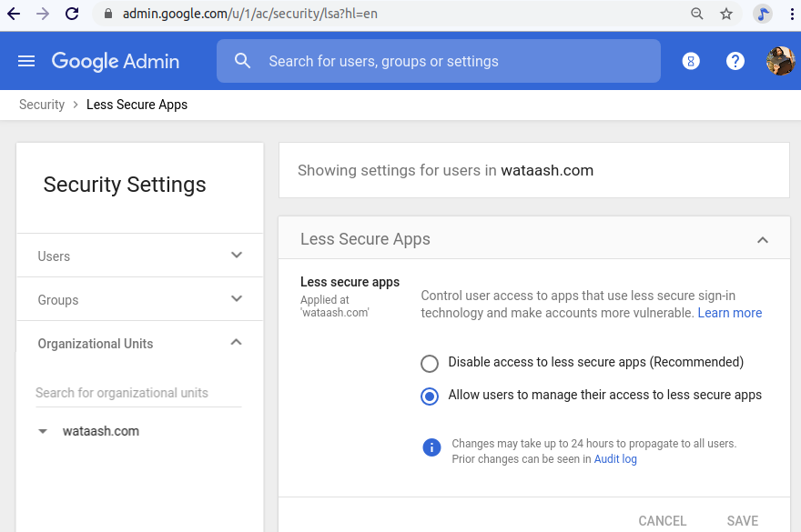This screenshot has height=532, width=801.
Task: Go to Security breadcrumb
Action: click(x=42, y=105)
